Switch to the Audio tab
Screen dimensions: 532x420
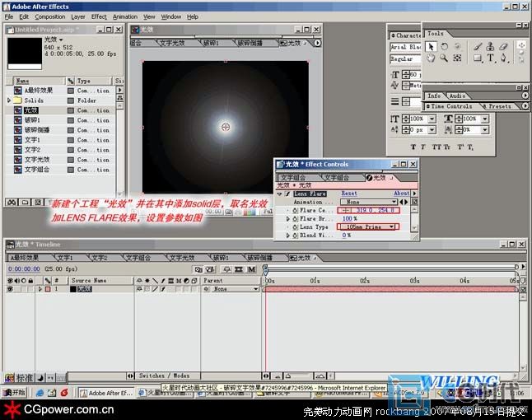(457, 96)
